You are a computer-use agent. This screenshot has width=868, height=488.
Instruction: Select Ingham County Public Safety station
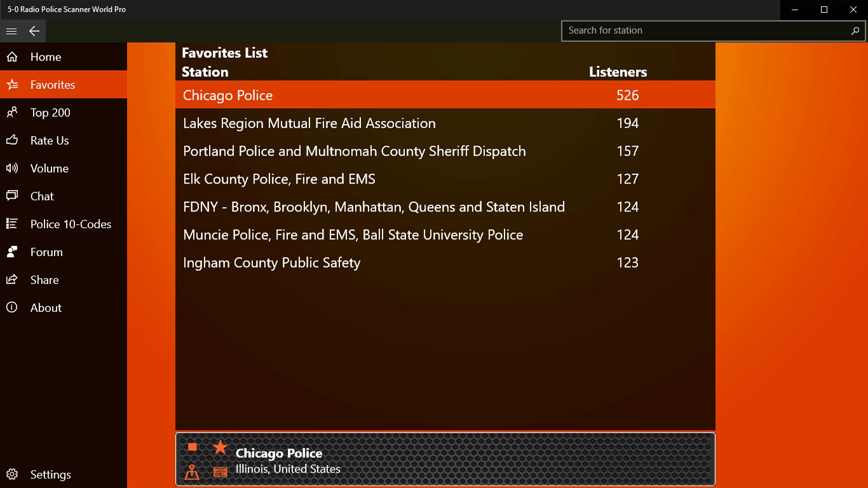(445, 263)
